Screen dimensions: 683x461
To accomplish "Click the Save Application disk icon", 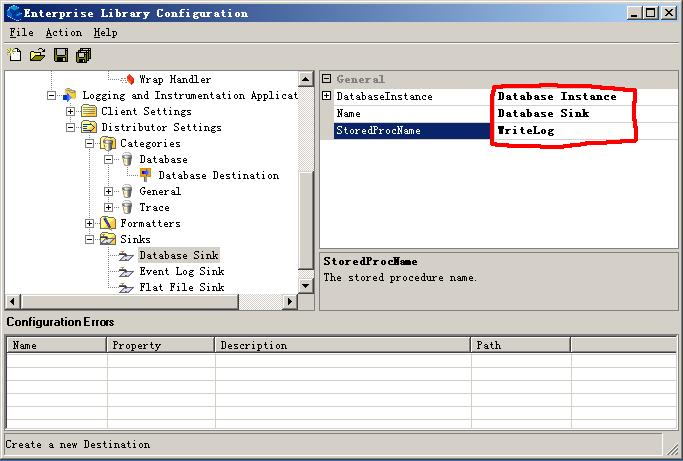I will (61, 54).
